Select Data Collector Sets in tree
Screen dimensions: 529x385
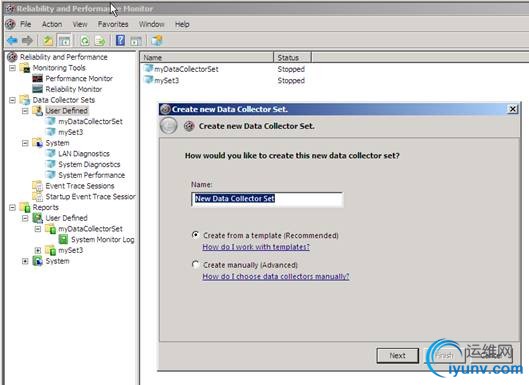coord(64,100)
